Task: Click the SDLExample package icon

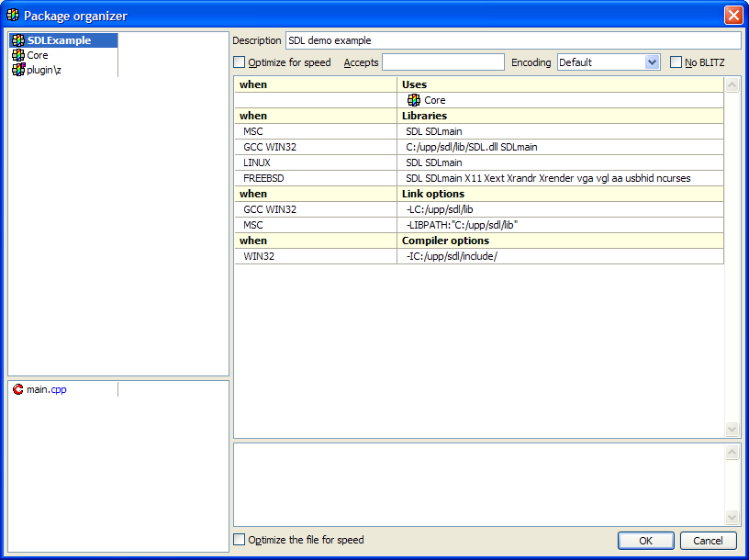Action: [18, 40]
